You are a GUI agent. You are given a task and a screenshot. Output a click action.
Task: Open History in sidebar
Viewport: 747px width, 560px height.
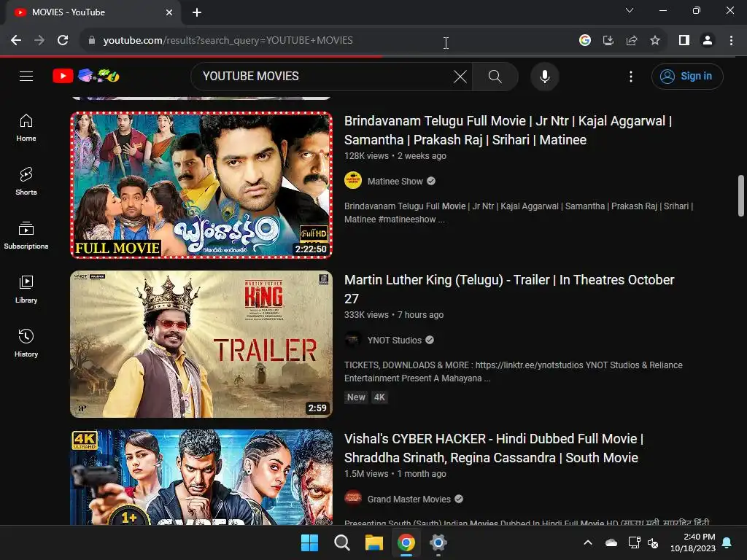point(26,343)
